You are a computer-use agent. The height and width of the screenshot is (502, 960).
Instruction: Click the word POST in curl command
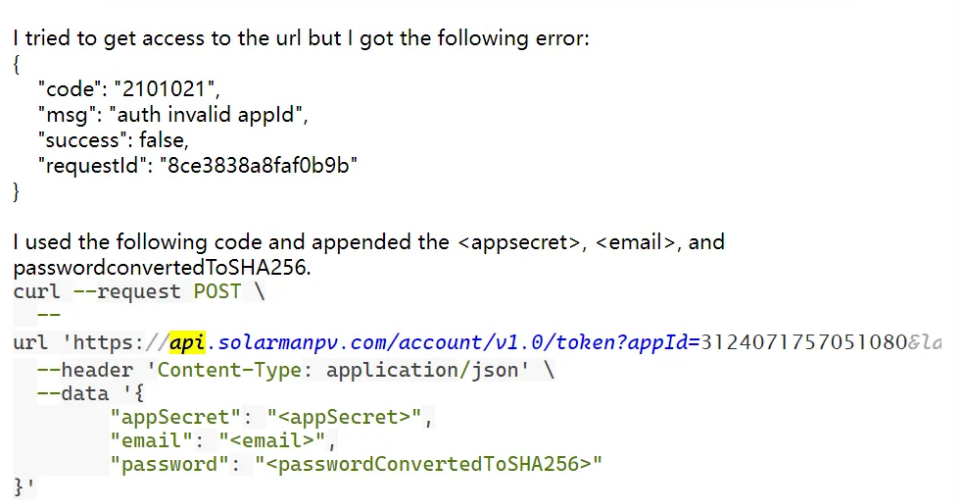point(210,292)
